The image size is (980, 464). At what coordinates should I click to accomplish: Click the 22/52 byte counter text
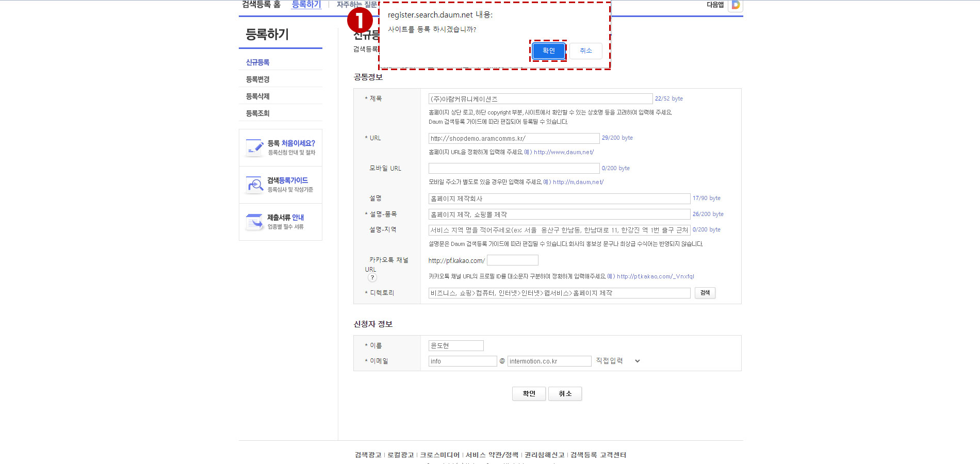coord(669,98)
